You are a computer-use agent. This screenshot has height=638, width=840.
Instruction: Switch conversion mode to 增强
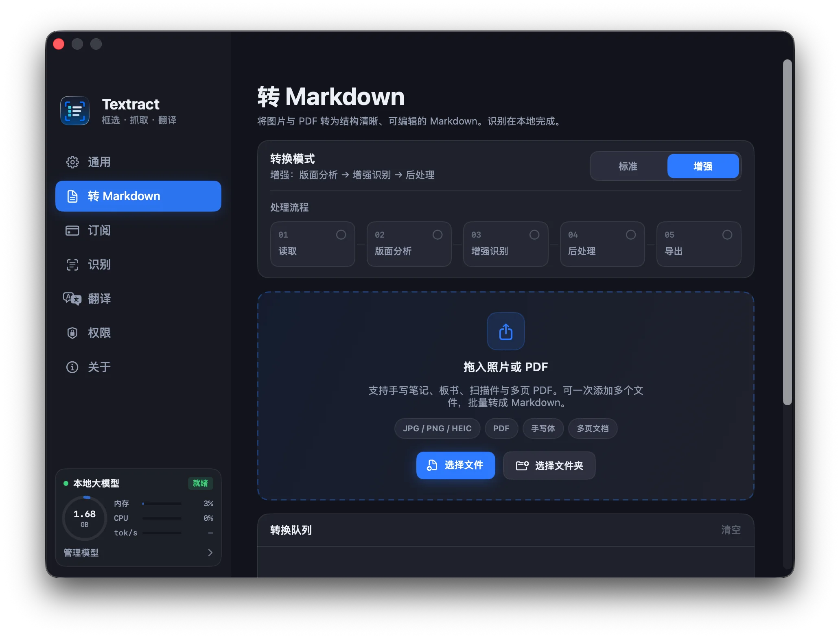point(703,166)
